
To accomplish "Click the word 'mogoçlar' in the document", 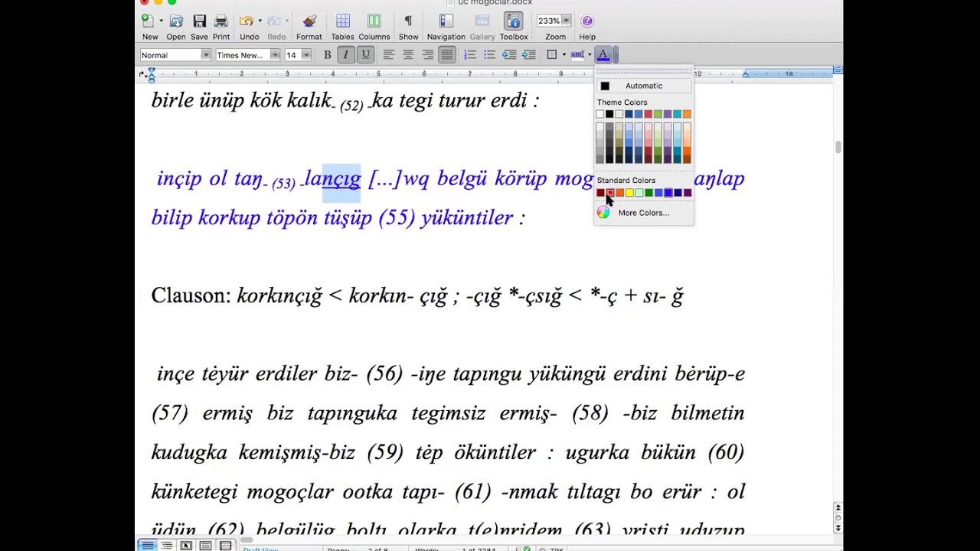I will coord(290,491).
